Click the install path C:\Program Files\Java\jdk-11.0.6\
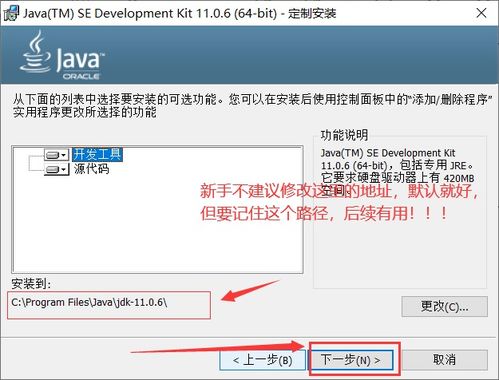This screenshot has height=380, width=499. pos(89,302)
